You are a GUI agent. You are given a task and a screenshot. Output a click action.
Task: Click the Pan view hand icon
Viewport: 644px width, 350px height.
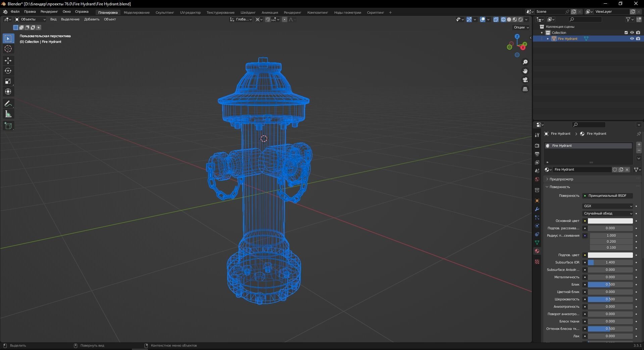point(525,71)
